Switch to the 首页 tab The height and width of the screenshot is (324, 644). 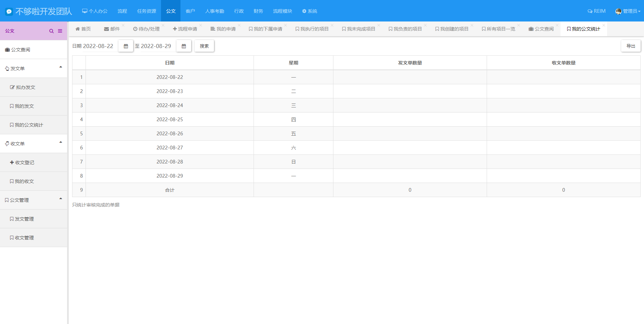83,29
